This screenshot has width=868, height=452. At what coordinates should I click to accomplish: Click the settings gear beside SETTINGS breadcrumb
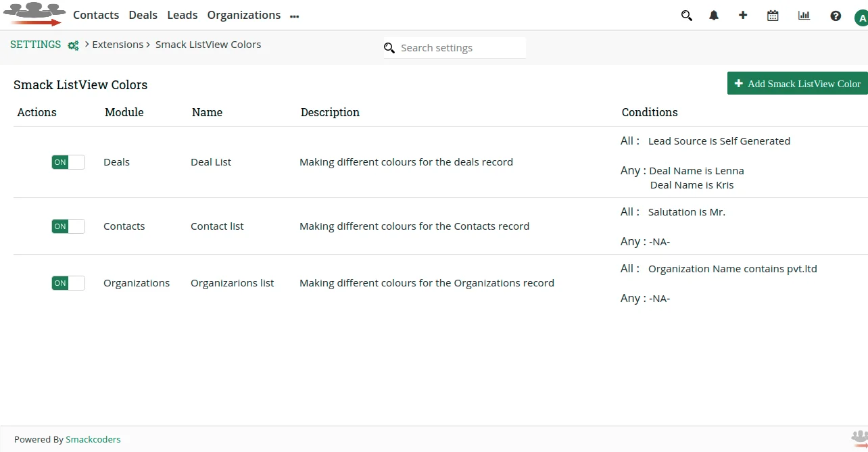(73, 45)
